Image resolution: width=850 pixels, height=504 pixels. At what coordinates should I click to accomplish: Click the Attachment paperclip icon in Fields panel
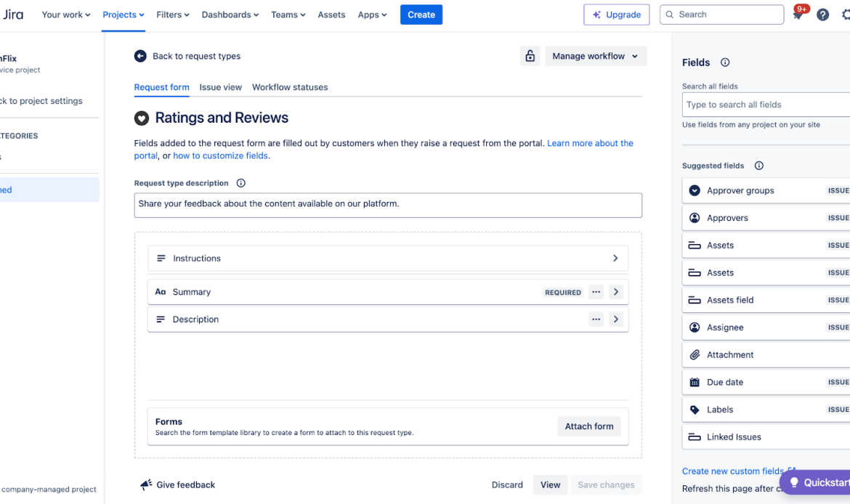pyautogui.click(x=695, y=354)
